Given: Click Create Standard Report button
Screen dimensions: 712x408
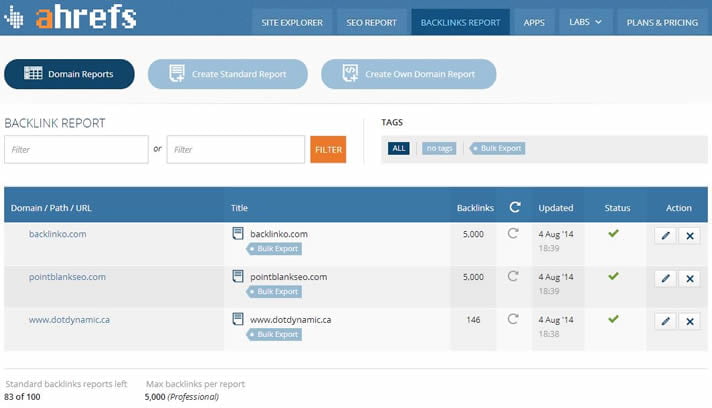Looking at the screenshot, I should (x=227, y=74).
